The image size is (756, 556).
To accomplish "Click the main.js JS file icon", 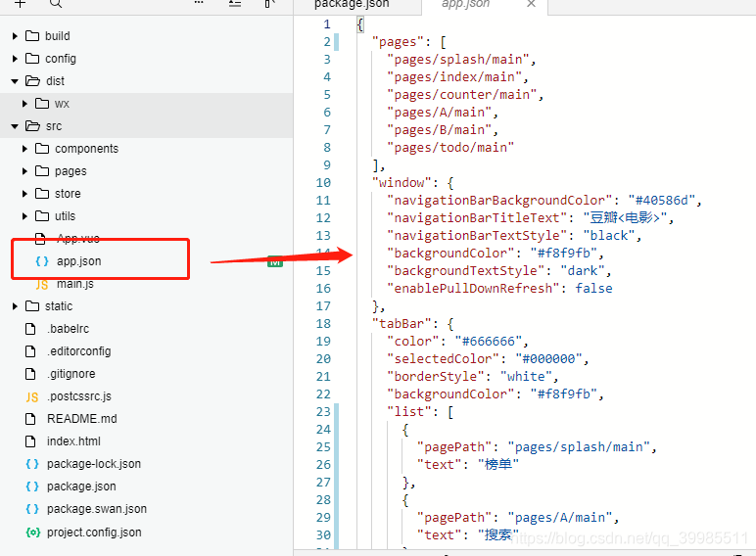I will (42, 284).
